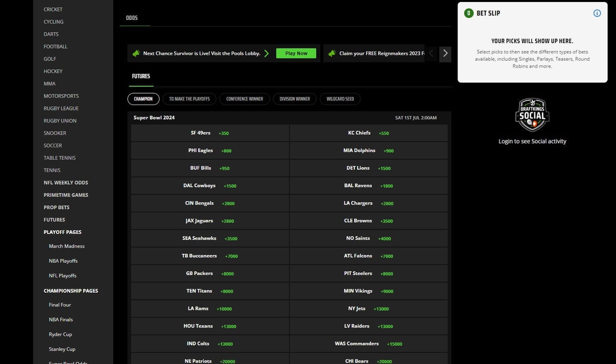The height and width of the screenshot is (364, 616).
Task: Pick MIA Dolphins at +900
Action: coord(369,151)
